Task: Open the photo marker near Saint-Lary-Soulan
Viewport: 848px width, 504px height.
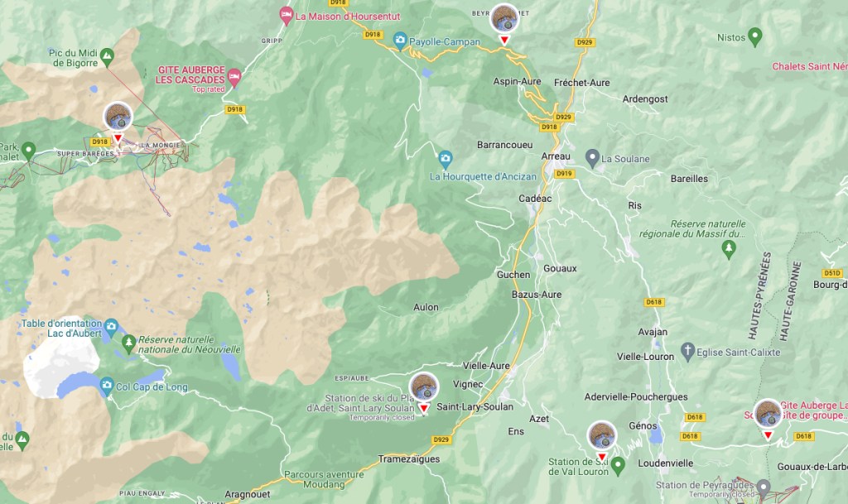Action: [x=424, y=391]
